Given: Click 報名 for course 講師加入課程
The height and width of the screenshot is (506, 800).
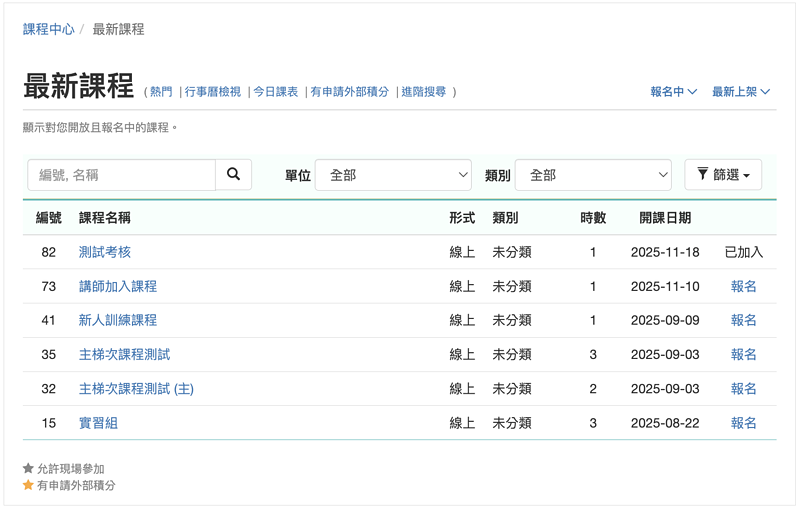Looking at the screenshot, I should coord(743,286).
